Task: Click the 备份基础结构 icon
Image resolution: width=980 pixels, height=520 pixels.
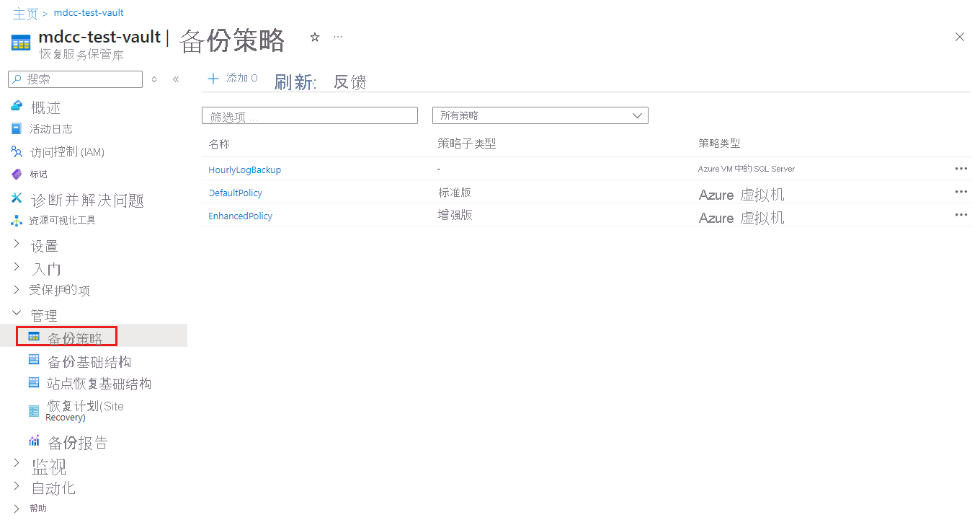Action: (x=34, y=359)
